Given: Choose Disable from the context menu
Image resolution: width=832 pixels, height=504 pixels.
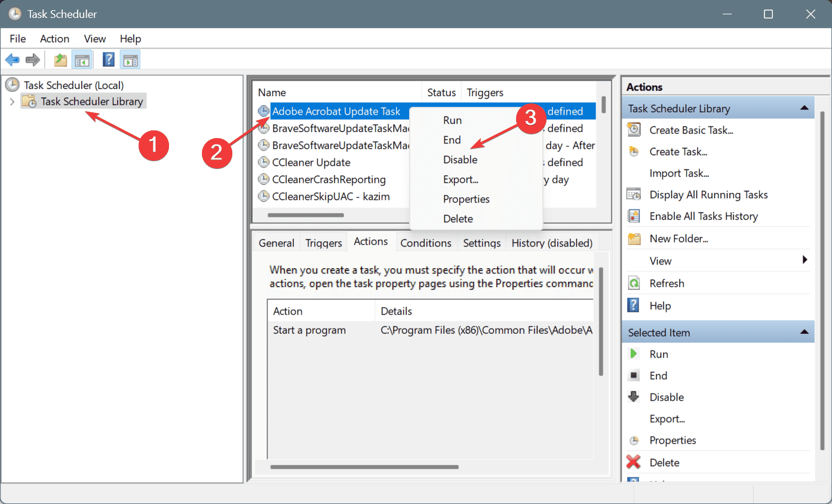Looking at the screenshot, I should point(476,159).
